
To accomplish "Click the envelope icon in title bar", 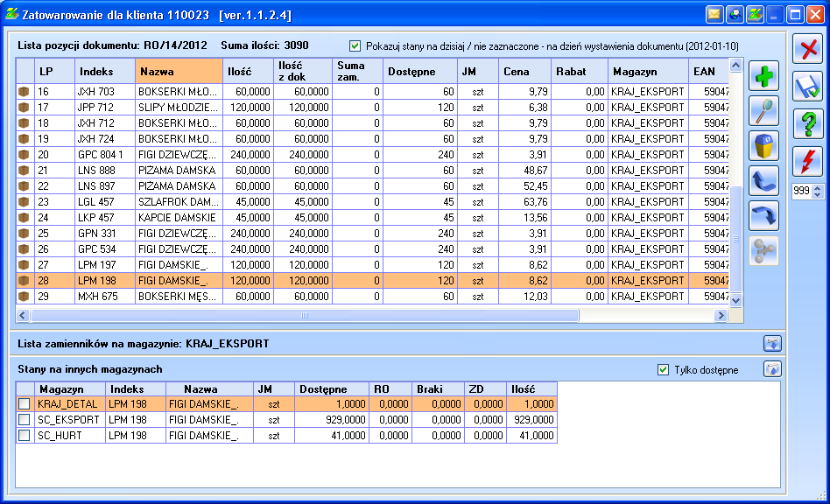I will (714, 15).
